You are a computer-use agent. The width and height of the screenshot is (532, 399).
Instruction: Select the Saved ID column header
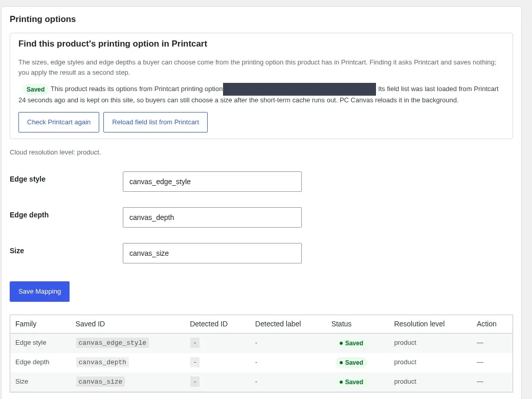click(90, 324)
